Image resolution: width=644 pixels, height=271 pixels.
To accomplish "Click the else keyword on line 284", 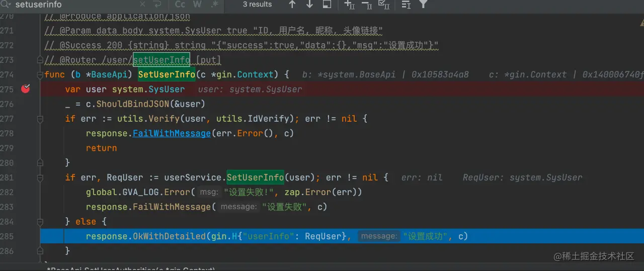I will 86,222.
